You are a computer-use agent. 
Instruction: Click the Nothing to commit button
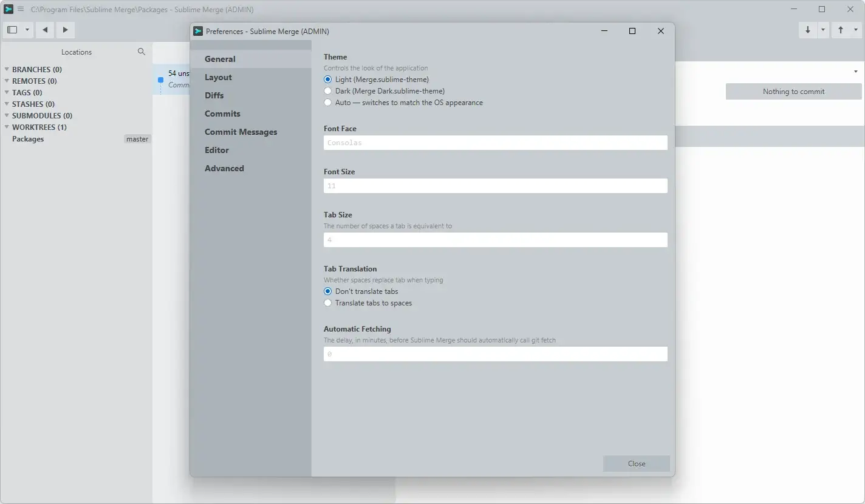click(x=793, y=92)
